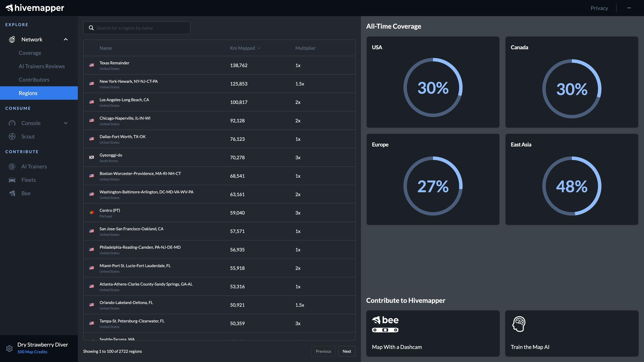Click the Hivemapper logo in the header
This screenshot has width=644, height=362.
[35, 8]
